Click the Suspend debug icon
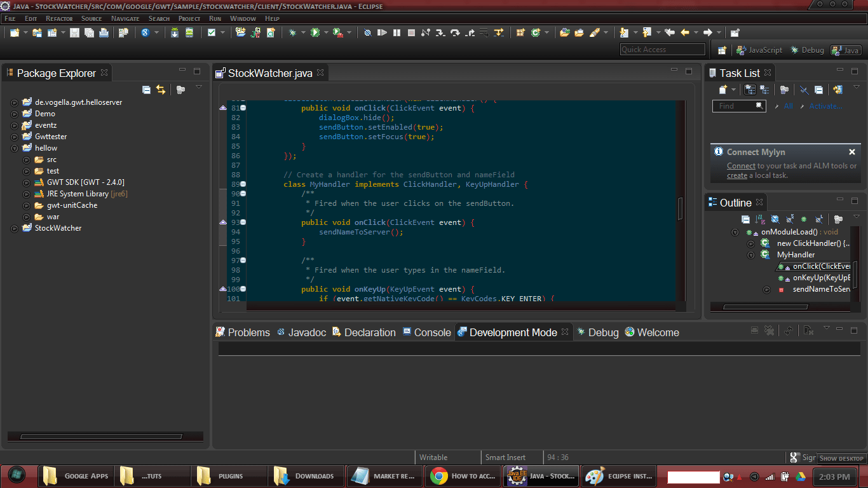This screenshot has height=488, width=868. point(397,32)
